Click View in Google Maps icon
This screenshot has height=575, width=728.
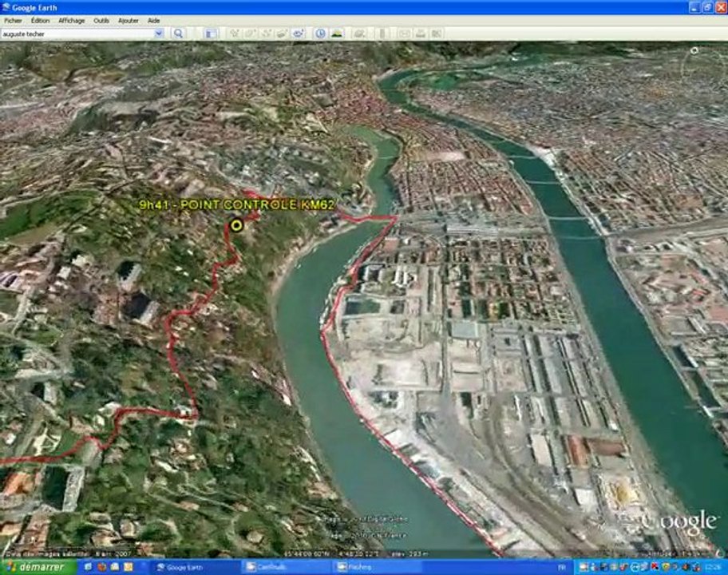tap(437, 34)
